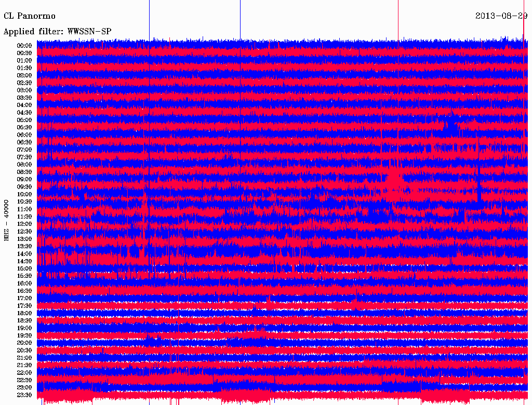Click the station title 'CL Panormo'

tap(30, 16)
